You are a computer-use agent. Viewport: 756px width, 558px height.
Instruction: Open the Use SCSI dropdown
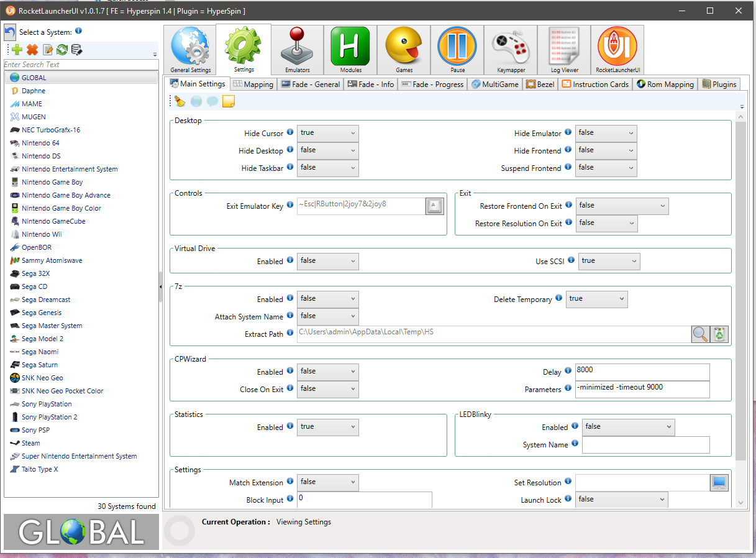point(609,261)
